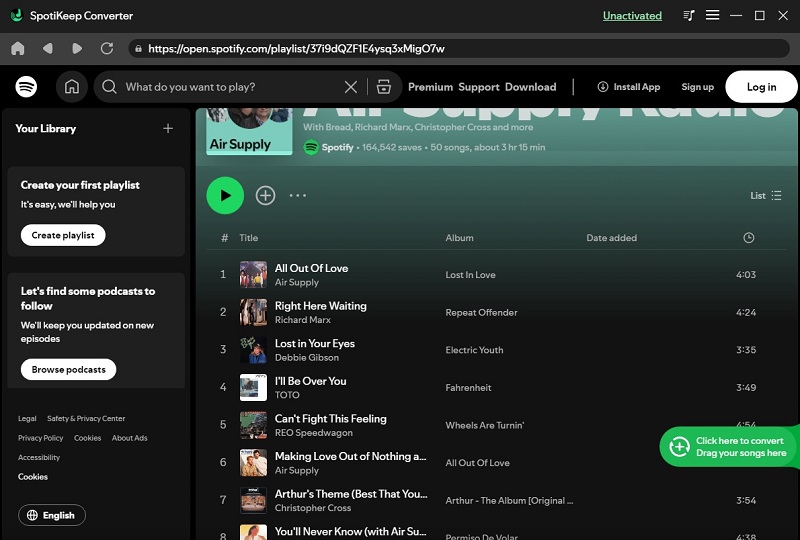
Task: Click the Log in button
Action: 761,87
